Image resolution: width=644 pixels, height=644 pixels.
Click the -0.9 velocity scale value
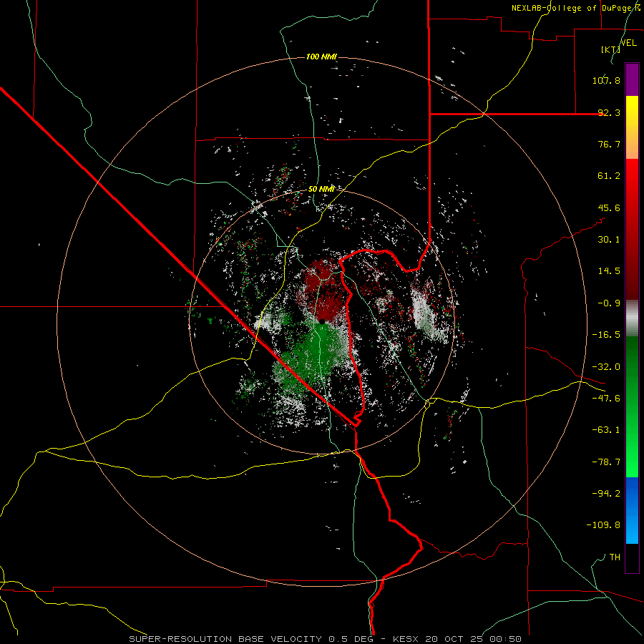coord(609,303)
